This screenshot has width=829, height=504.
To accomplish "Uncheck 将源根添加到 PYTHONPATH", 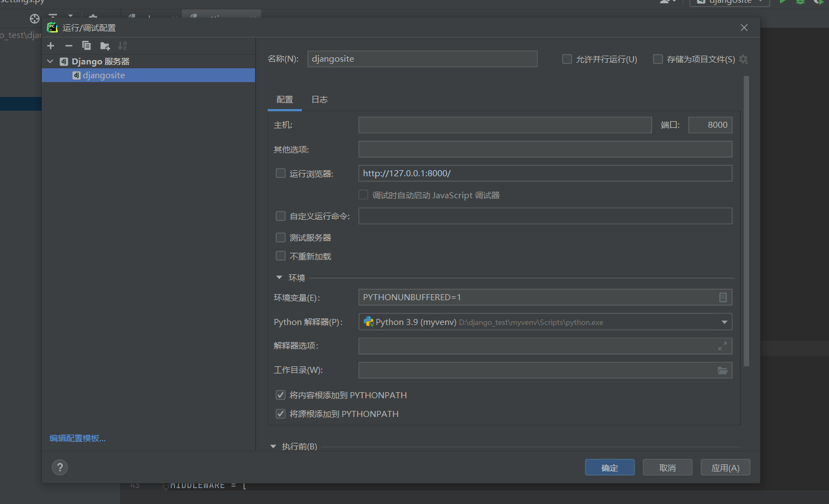I will (x=280, y=414).
